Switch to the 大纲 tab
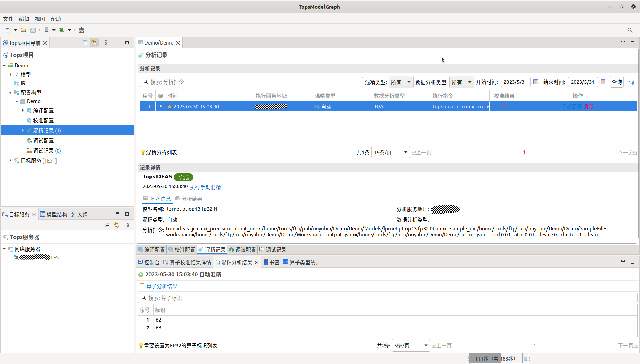 tap(79, 214)
